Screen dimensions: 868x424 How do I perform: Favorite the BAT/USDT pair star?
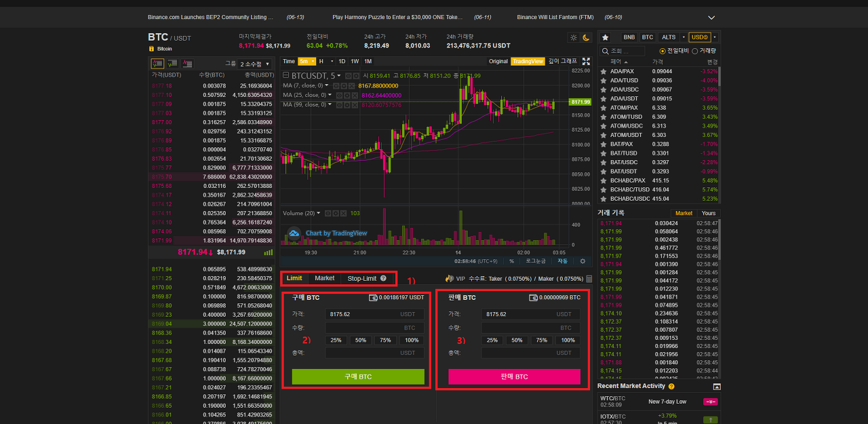tap(604, 171)
